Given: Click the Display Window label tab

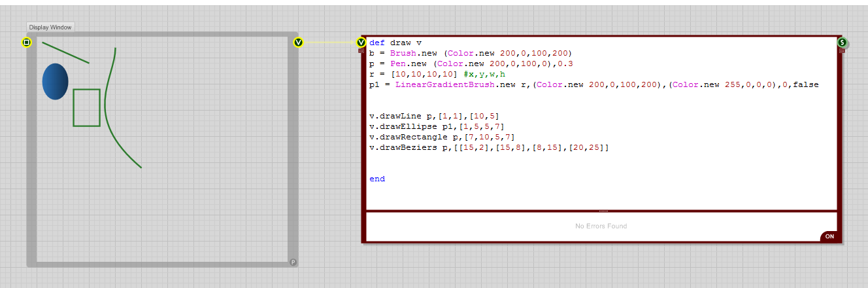Looking at the screenshot, I should [50, 27].
